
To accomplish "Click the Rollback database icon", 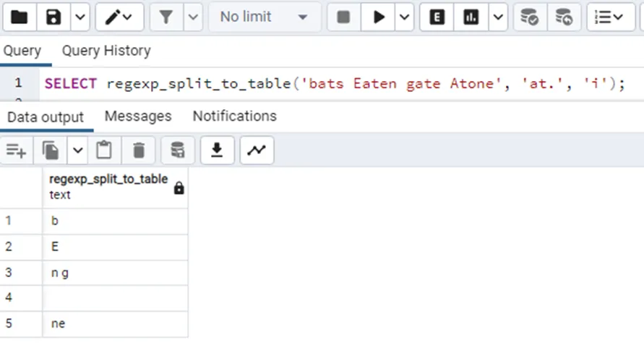I will coord(564,17).
